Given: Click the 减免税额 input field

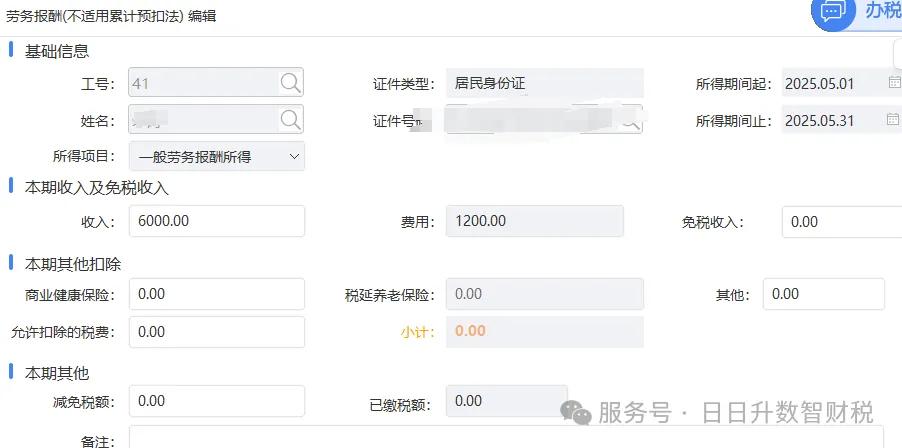Looking at the screenshot, I should click(x=216, y=401).
